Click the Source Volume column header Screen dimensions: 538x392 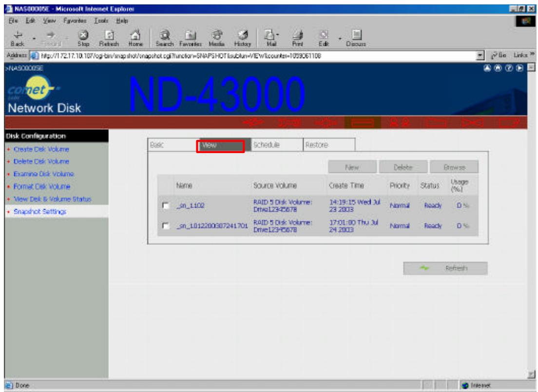coord(275,185)
